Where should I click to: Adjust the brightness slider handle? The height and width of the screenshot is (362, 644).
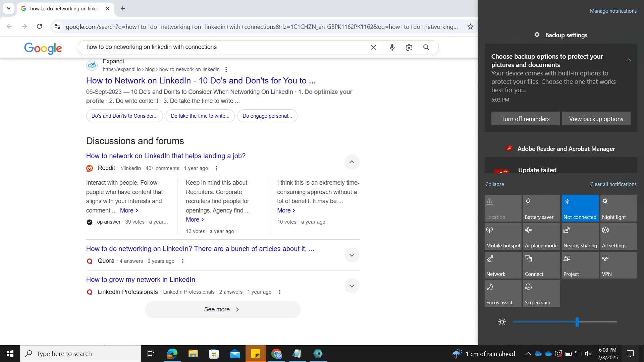tap(577, 322)
